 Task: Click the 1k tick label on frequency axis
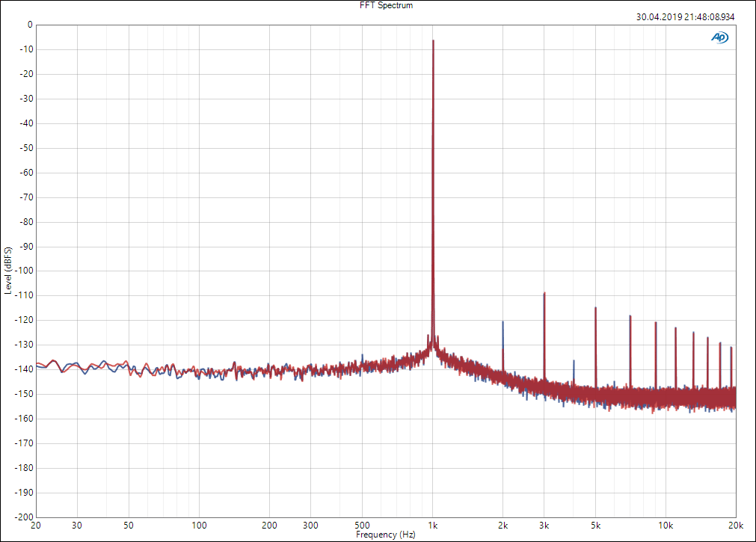433,526
